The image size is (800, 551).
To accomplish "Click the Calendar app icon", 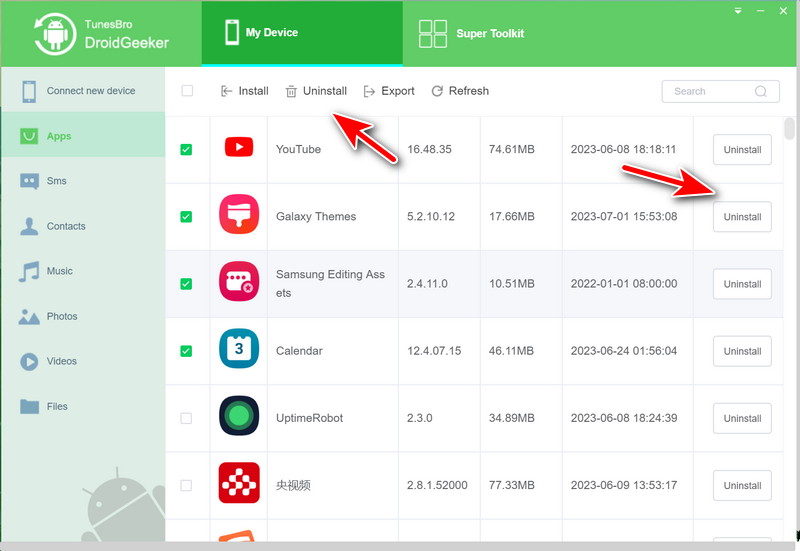I will point(239,348).
